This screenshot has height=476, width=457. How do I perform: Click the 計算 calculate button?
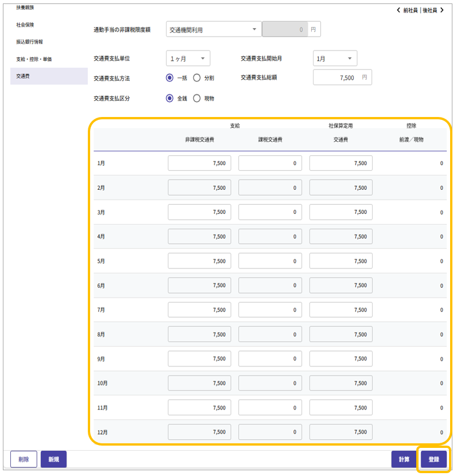[x=404, y=459]
